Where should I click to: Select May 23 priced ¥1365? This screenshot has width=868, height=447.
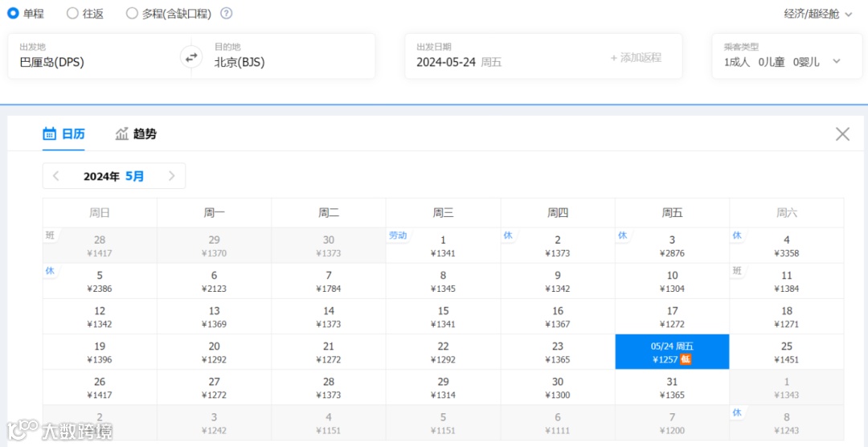[558, 351]
